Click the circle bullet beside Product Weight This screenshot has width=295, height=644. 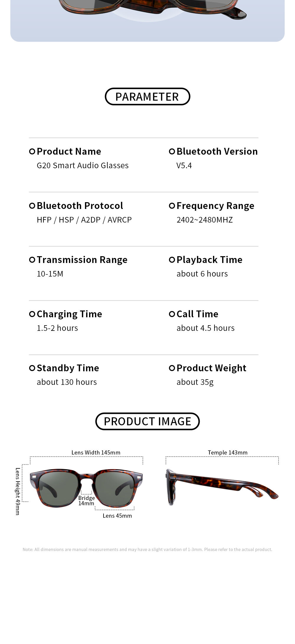point(172,368)
